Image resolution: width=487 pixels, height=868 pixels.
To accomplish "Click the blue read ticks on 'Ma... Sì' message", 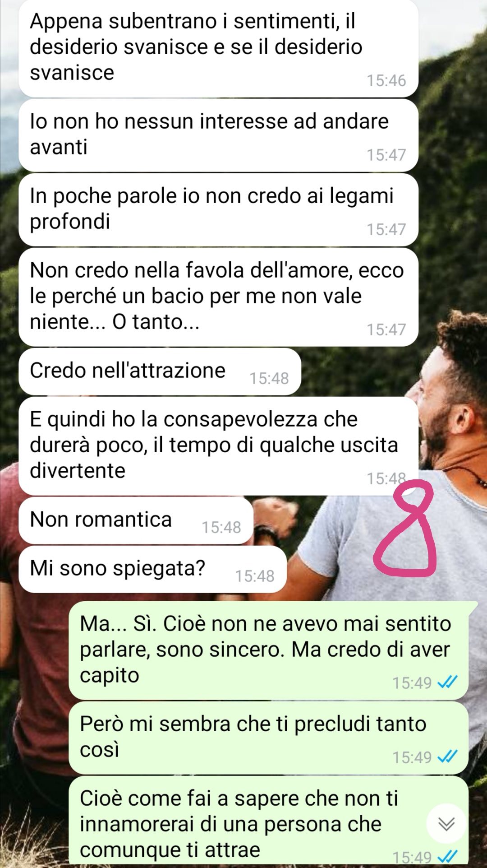I will tap(448, 682).
